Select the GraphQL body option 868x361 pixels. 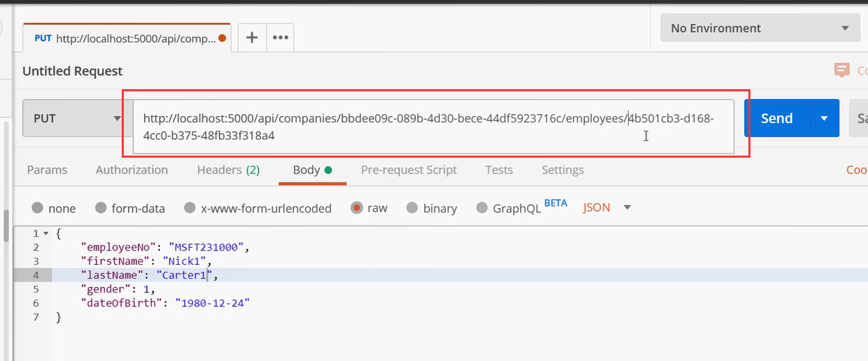pyautogui.click(x=482, y=208)
